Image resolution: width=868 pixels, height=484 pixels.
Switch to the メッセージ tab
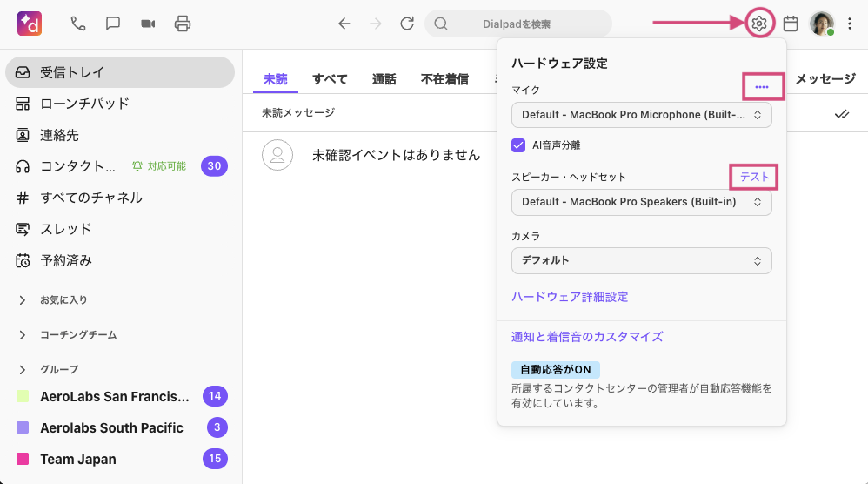tap(825, 79)
